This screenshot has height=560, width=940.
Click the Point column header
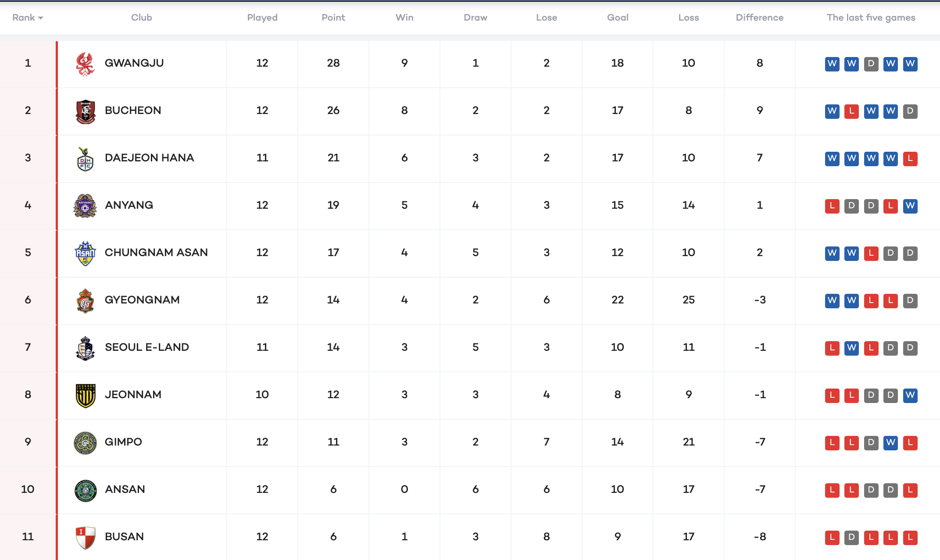[x=333, y=18]
